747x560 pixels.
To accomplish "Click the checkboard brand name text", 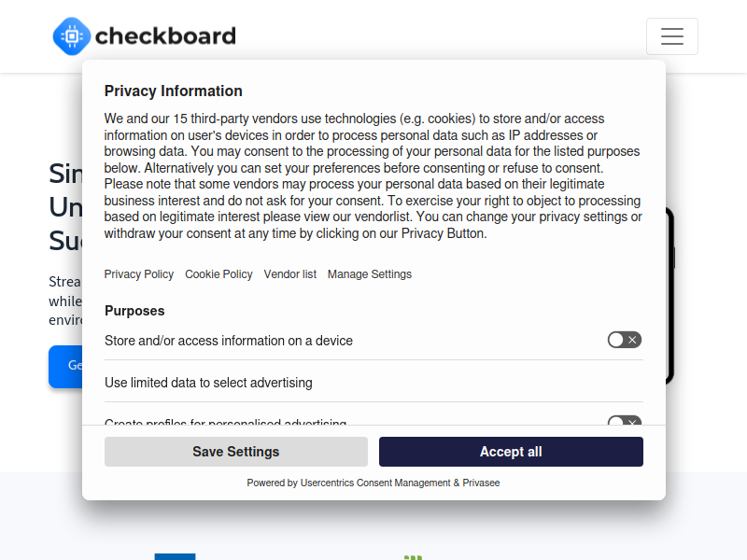I will [165, 36].
